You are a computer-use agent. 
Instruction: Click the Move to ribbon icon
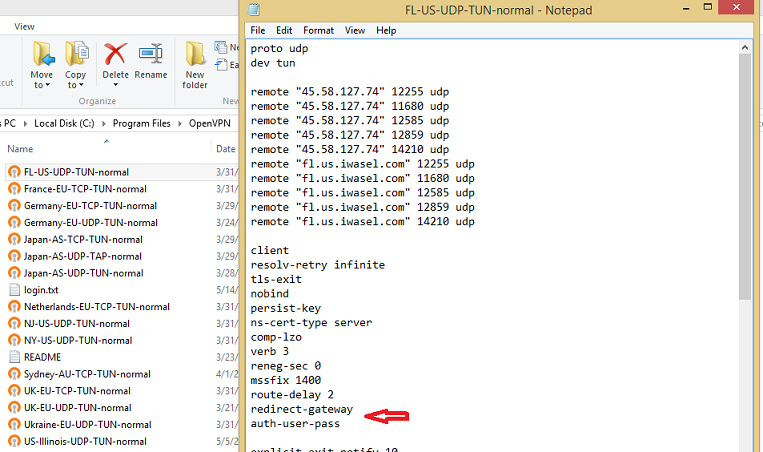(42, 54)
